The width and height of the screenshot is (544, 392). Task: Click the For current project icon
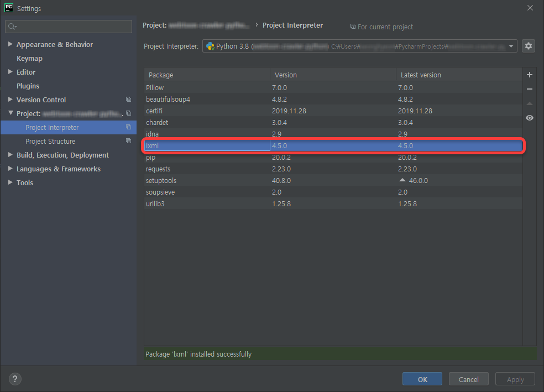(353, 27)
